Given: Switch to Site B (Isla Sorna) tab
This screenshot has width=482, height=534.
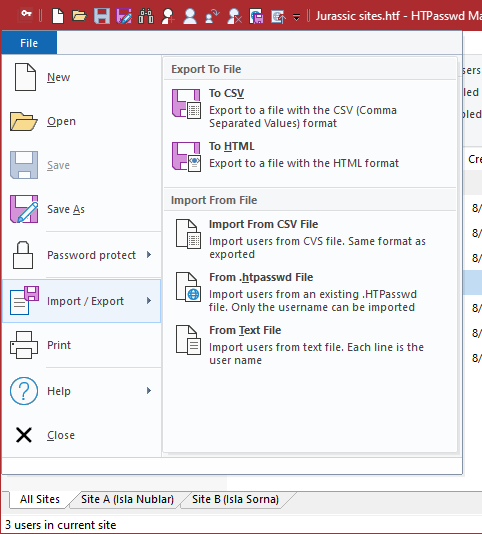Looking at the screenshot, I should [x=235, y=499].
